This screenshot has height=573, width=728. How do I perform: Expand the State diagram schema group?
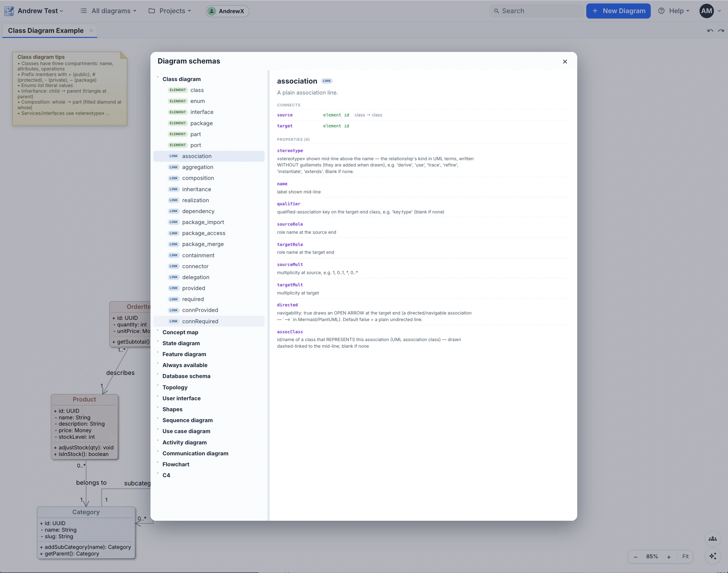click(x=181, y=343)
